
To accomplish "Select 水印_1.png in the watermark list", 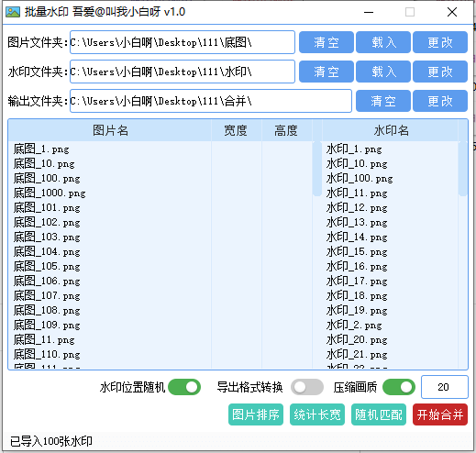I will point(391,149).
